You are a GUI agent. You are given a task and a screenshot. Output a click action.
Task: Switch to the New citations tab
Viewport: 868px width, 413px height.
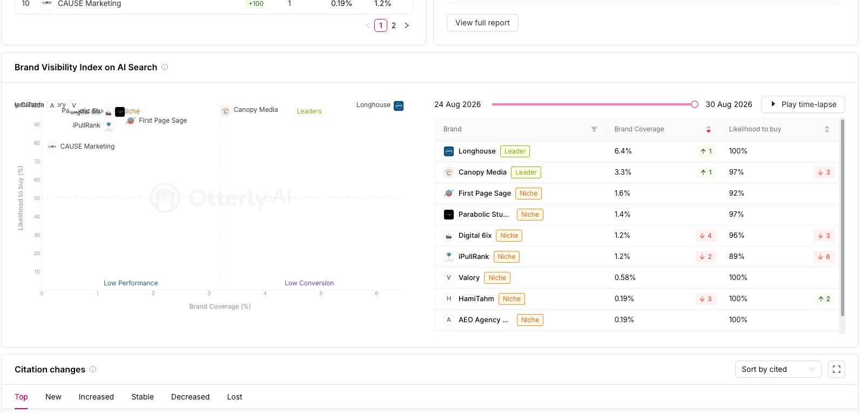point(53,397)
